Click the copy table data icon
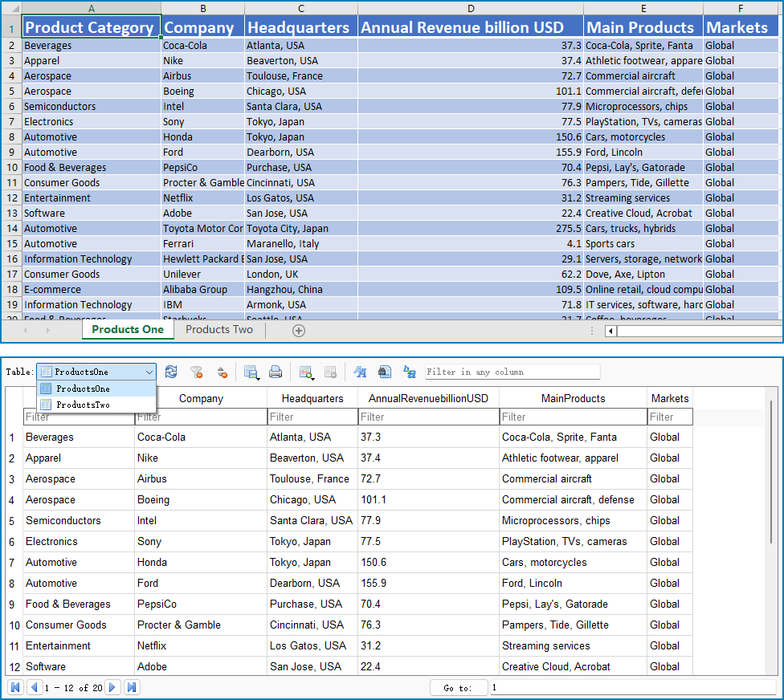 click(x=251, y=371)
